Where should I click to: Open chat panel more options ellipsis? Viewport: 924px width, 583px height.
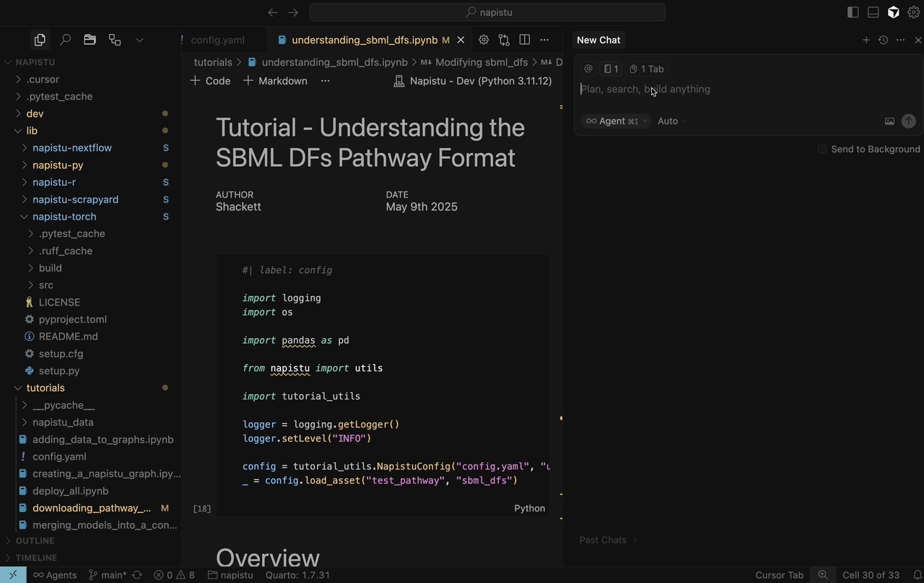tap(900, 40)
